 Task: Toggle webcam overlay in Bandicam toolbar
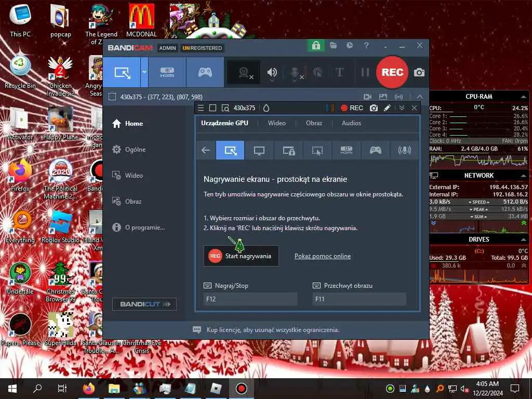point(244,72)
